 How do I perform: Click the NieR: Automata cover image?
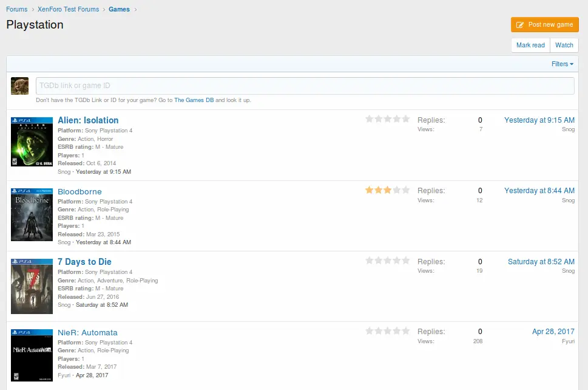pos(32,355)
